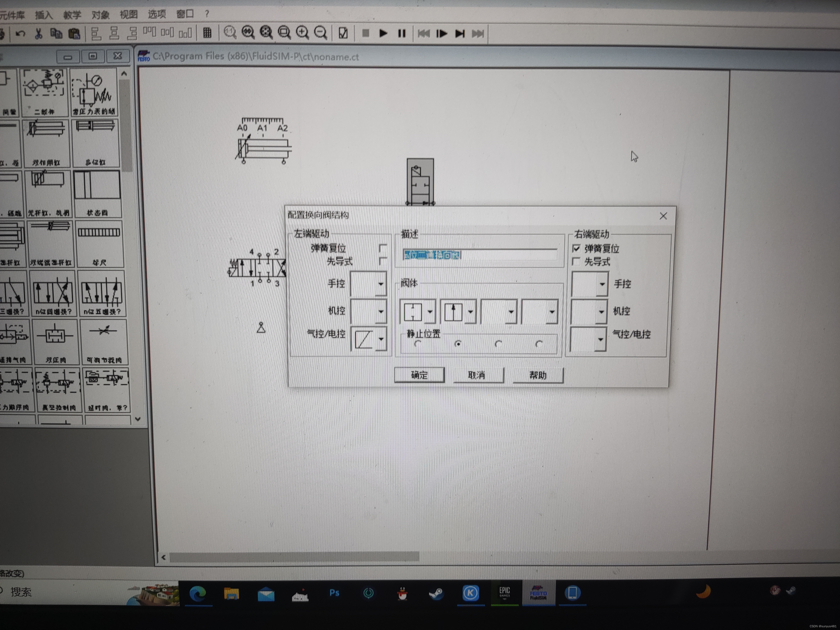The image size is (840, 630).
Task: Enable right-side 先导式 checkbox
Action: [576, 262]
